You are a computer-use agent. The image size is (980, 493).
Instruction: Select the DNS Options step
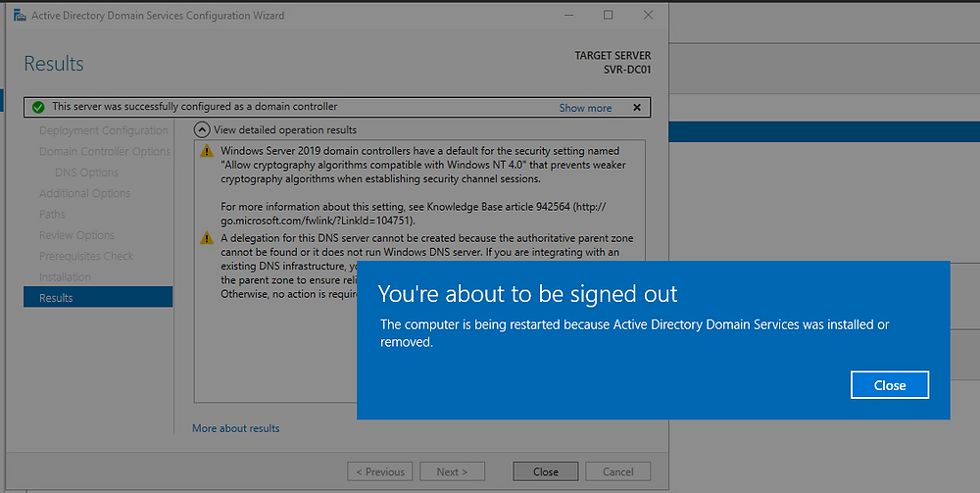tap(86, 173)
